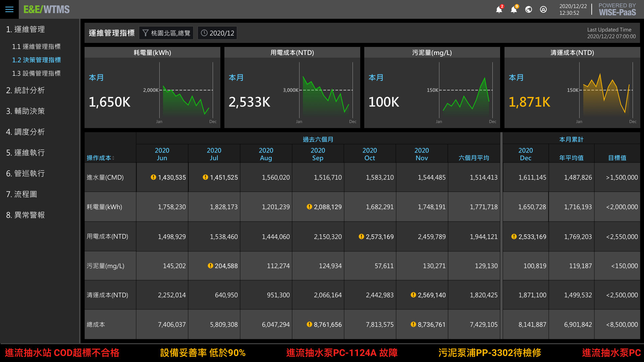
Task: Open the 2020/12 month picker
Action: (x=217, y=33)
